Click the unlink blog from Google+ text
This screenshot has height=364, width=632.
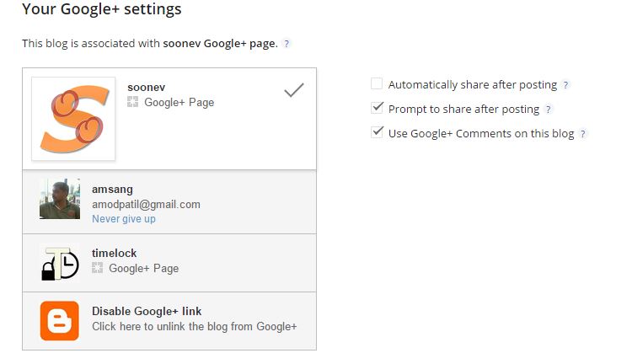pos(195,327)
